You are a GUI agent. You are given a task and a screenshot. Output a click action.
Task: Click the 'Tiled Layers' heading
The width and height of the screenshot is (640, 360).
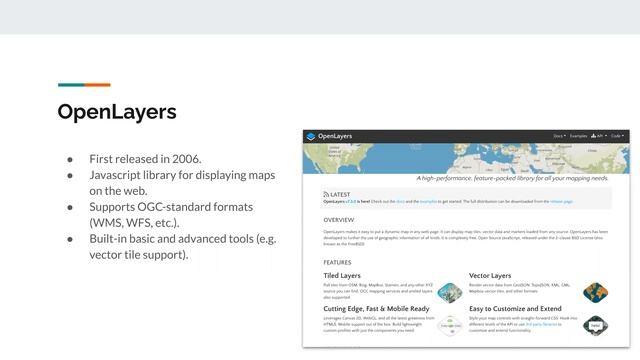pos(342,276)
